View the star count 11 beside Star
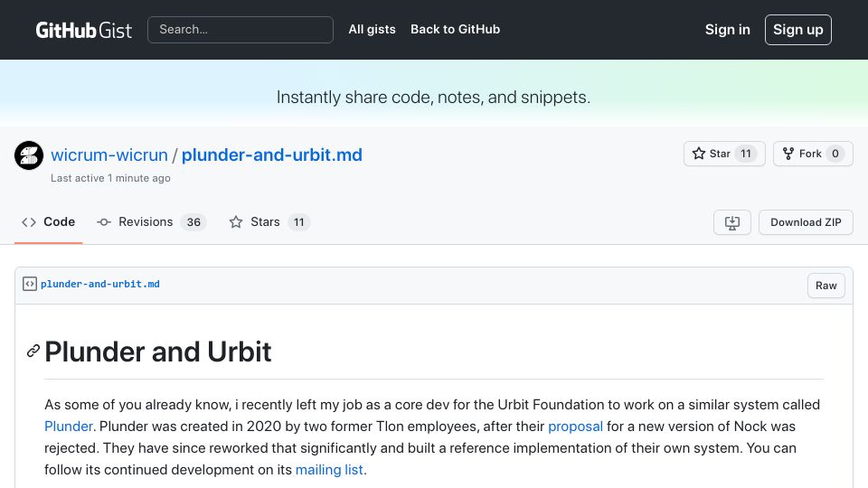The width and height of the screenshot is (868, 488). coord(746,154)
